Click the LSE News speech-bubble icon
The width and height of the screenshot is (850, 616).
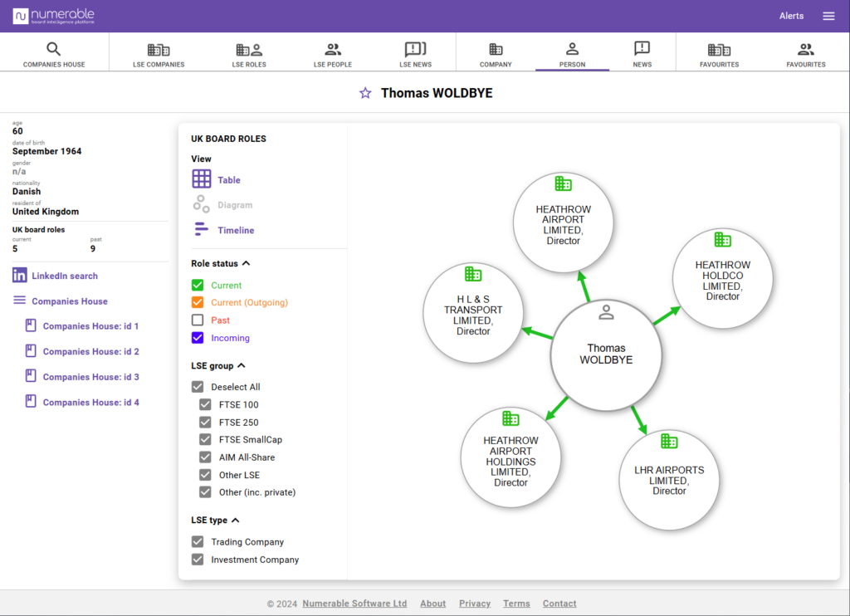[x=415, y=49]
